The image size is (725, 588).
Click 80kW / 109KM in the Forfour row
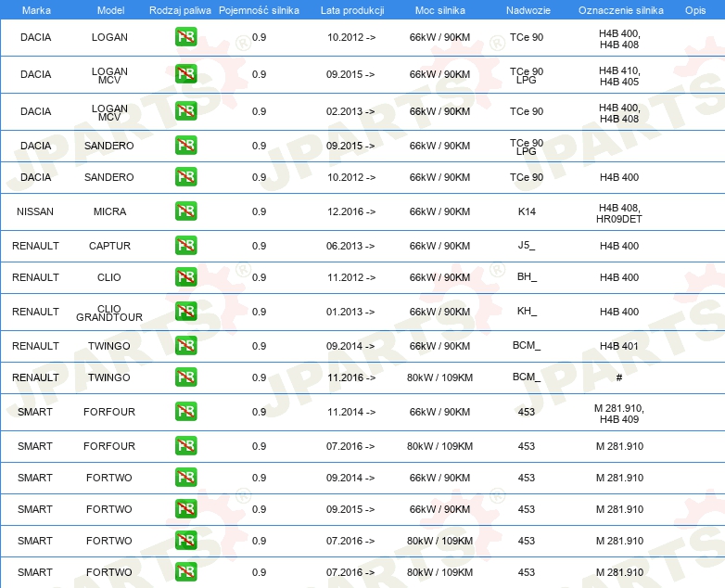pos(439,446)
